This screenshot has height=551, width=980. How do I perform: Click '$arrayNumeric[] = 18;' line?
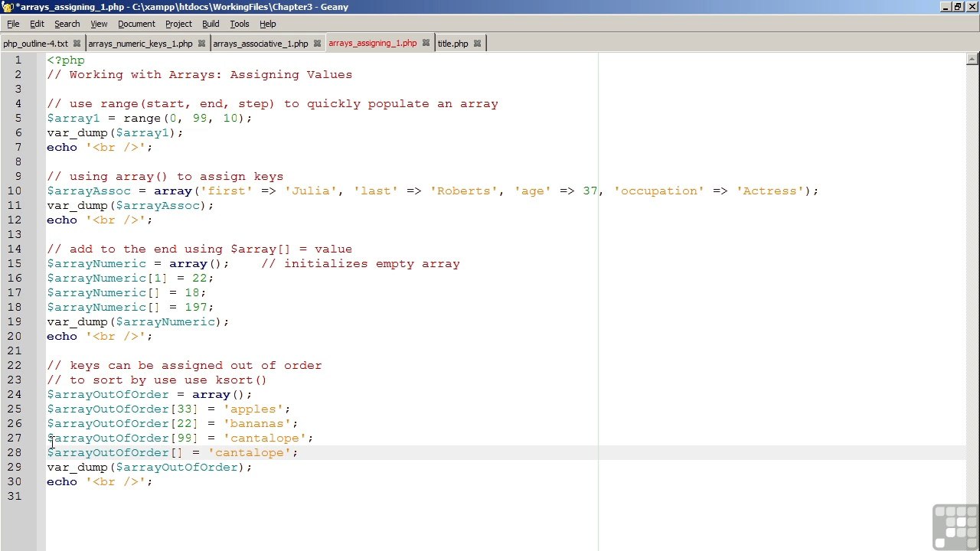pos(126,292)
